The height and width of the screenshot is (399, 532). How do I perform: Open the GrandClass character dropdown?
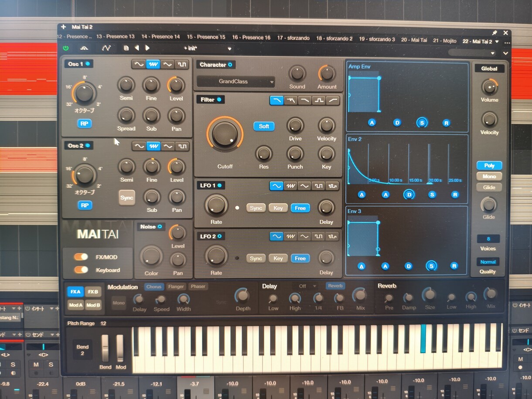(x=236, y=82)
